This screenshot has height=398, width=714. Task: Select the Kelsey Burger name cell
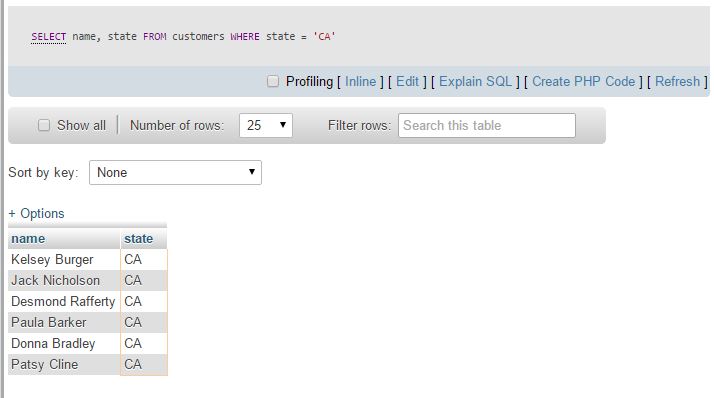click(x=64, y=260)
